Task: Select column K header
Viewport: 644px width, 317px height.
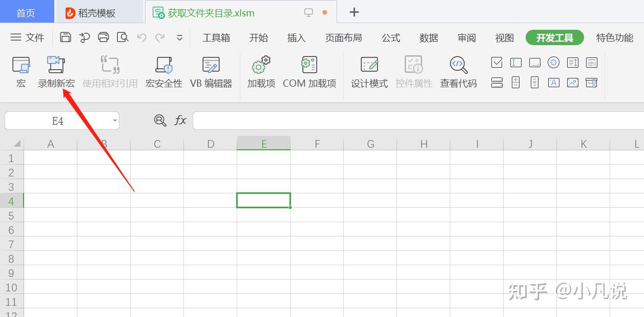Action: pos(584,144)
